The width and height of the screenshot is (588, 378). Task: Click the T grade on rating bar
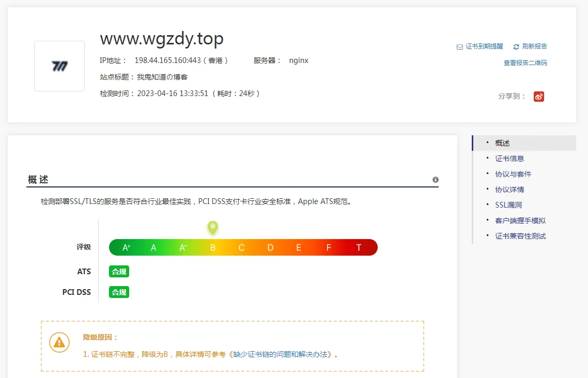point(359,248)
